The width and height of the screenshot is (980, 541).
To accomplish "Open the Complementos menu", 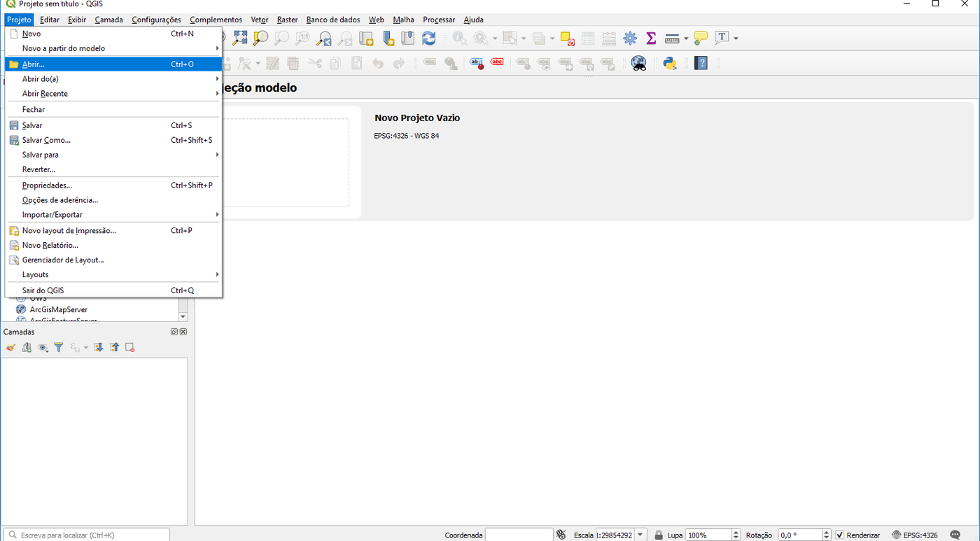I will (x=216, y=20).
